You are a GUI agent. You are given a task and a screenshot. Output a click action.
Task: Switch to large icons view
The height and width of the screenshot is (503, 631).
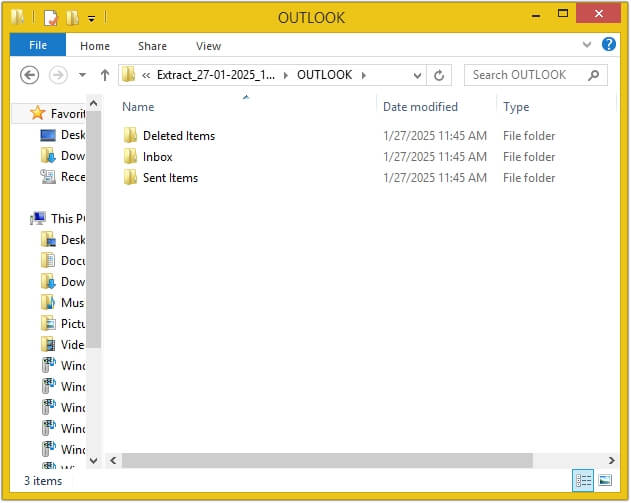(604, 481)
